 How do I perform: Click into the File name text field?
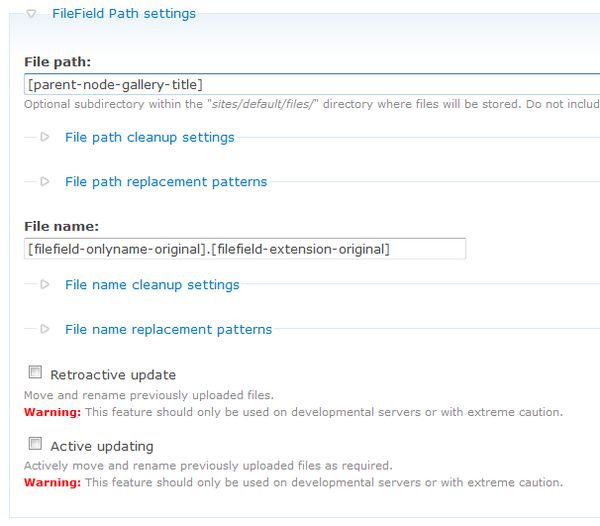244,248
